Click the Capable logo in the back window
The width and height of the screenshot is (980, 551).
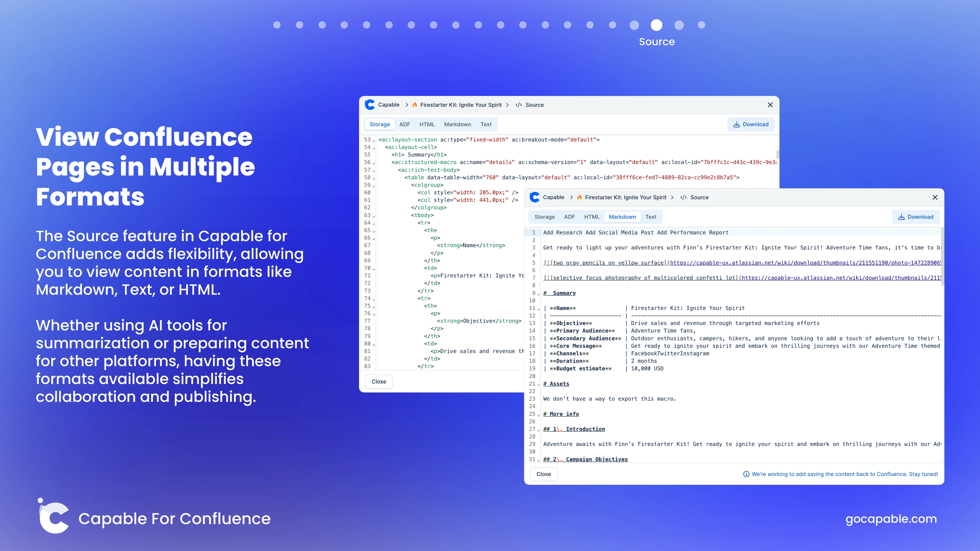[370, 105]
